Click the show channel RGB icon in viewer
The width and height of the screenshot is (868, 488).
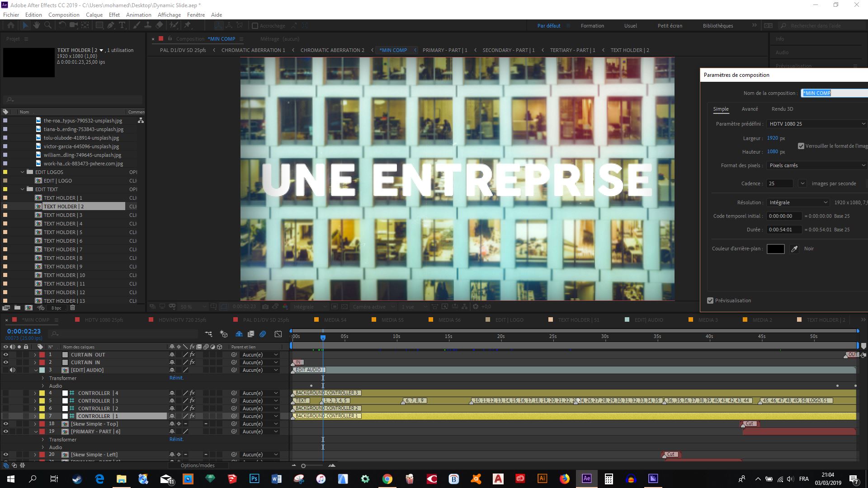tap(285, 306)
